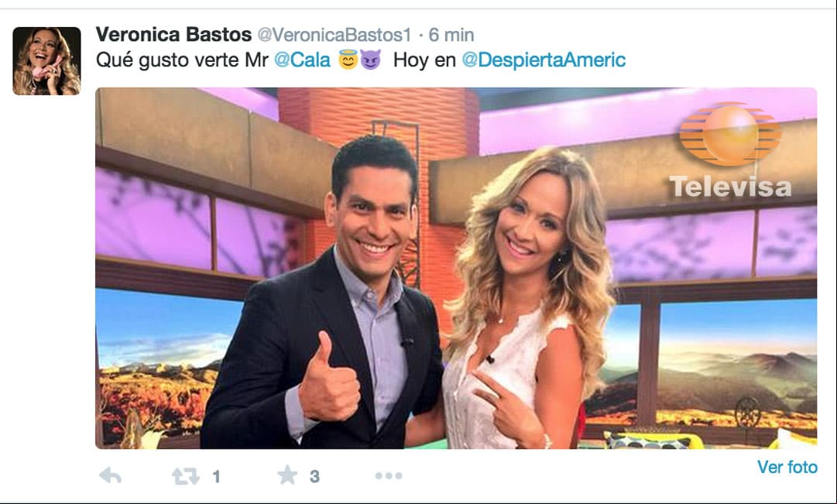The height and width of the screenshot is (504, 837).
Task: Click the angel face emoji
Action: pos(348,60)
